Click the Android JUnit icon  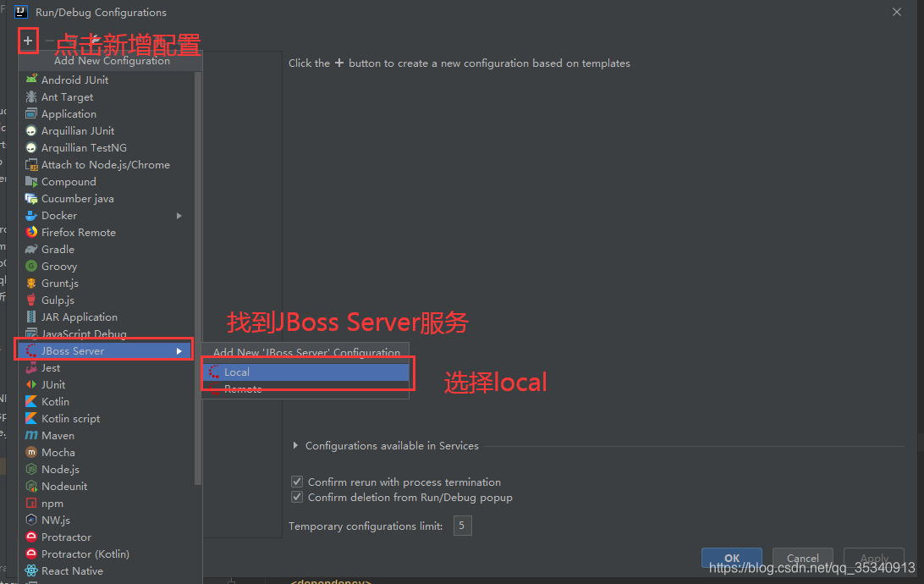pos(31,79)
